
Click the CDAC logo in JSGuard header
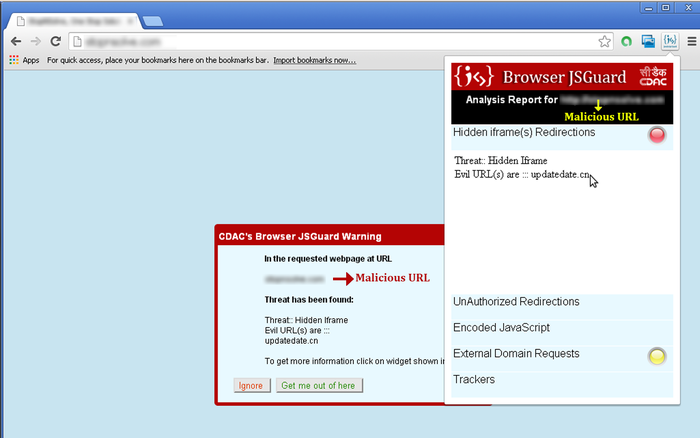click(653, 77)
